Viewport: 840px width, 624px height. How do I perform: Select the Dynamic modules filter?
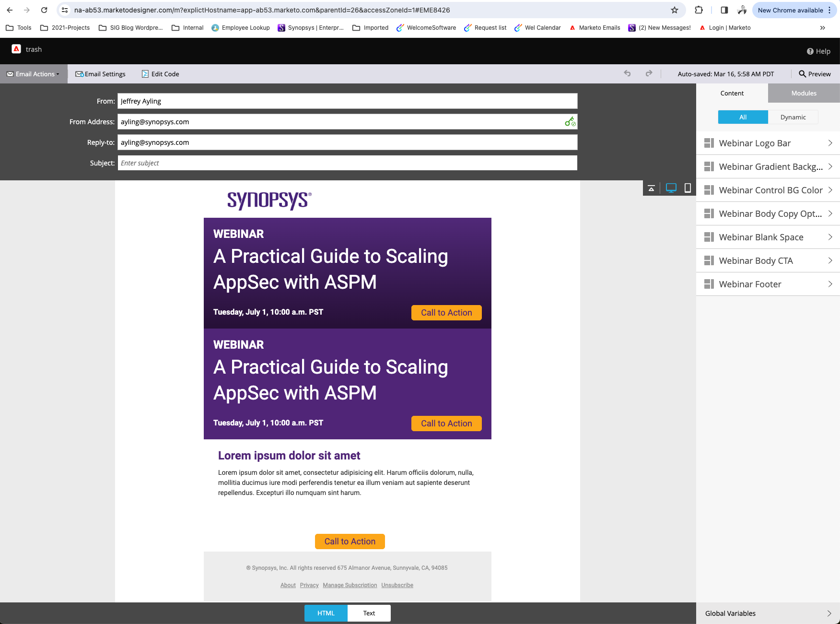pos(793,117)
